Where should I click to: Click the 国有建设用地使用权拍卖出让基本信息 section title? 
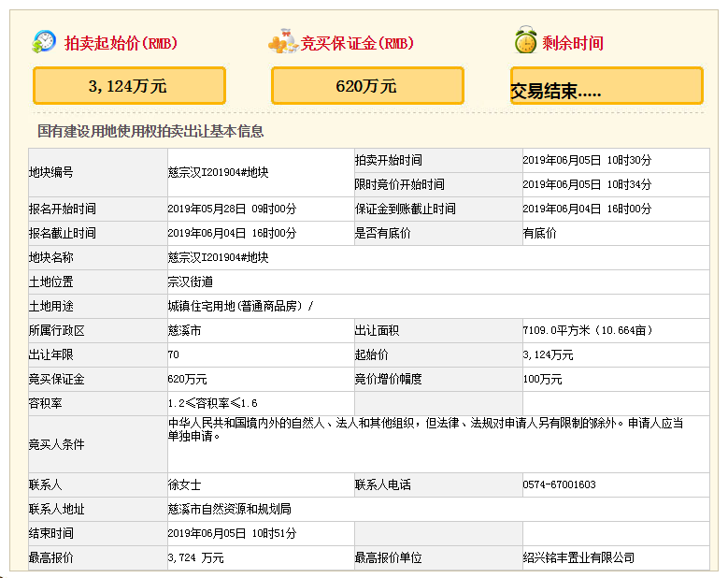click(x=150, y=132)
